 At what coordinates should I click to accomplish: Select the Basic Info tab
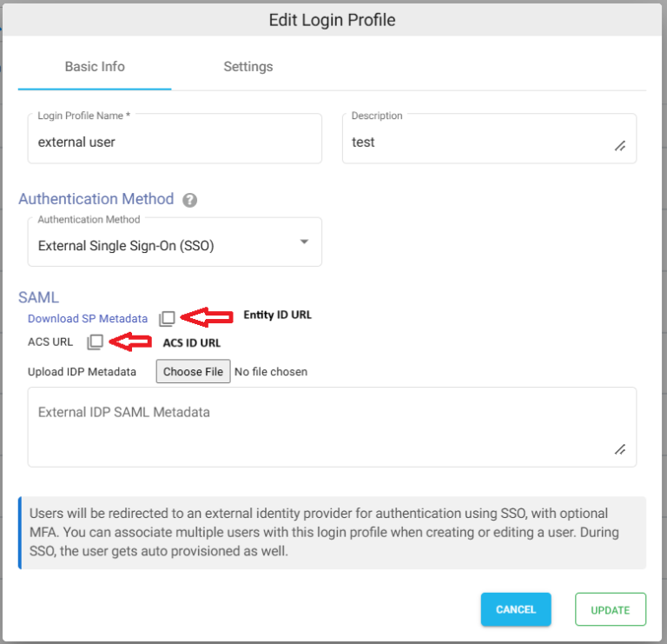(95, 66)
